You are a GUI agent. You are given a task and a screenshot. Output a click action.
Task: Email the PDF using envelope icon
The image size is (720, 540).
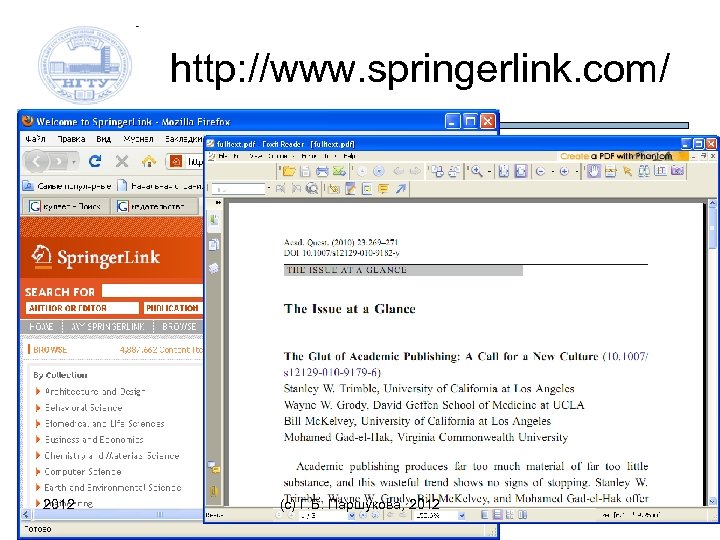(339, 171)
